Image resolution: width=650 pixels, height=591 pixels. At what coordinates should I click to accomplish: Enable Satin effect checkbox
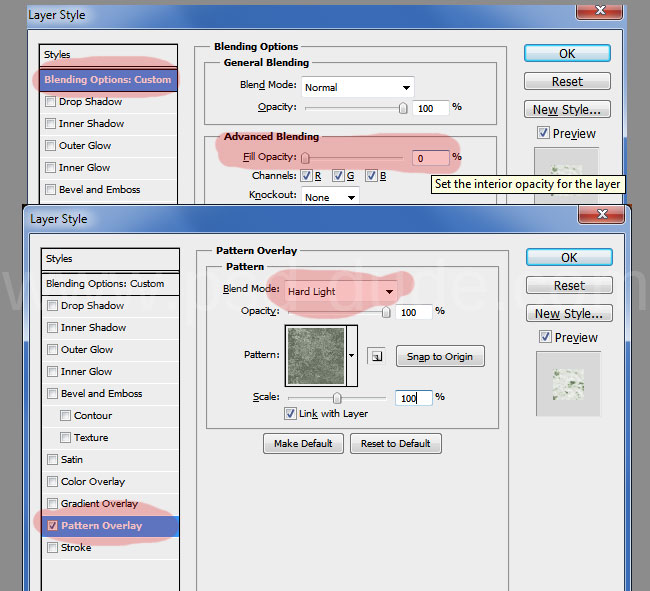click(52, 460)
